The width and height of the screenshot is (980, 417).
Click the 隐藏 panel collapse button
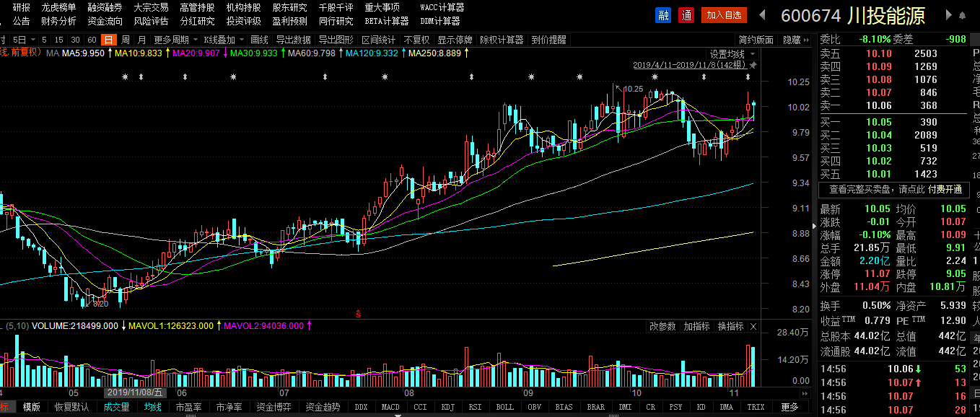(x=795, y=40)
